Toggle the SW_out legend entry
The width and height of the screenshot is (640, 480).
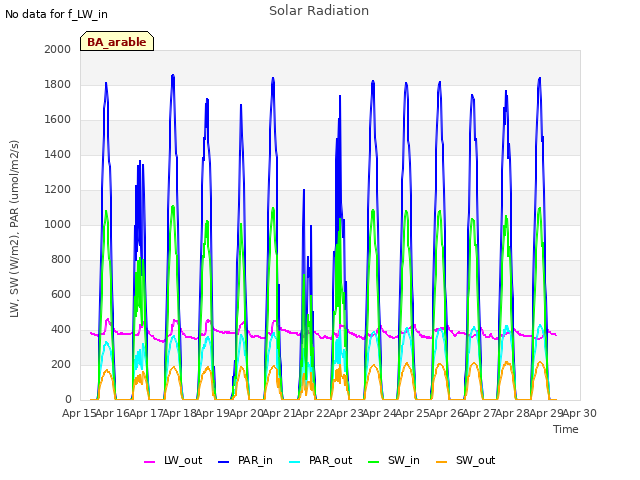tap(466, 461)
